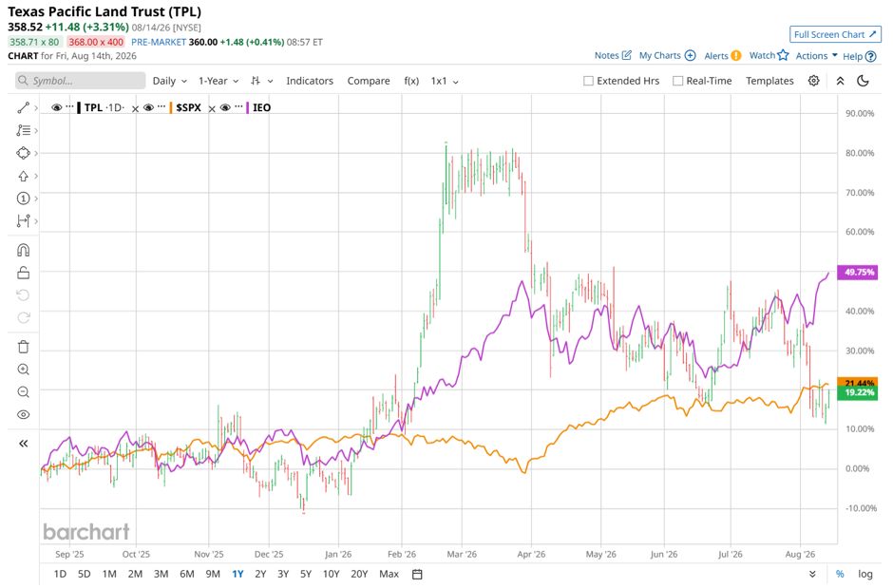Switch to log scale
Image resolution: width=893 pixels, height=588 pixels.
(x=865, y=575)
